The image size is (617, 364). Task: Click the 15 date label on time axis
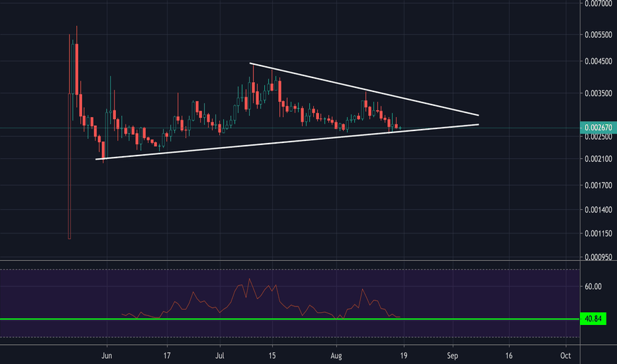pos(272,356)
